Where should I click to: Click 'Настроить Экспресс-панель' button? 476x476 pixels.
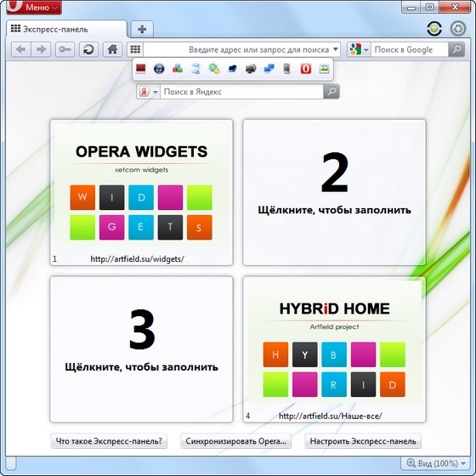(363, 441)
